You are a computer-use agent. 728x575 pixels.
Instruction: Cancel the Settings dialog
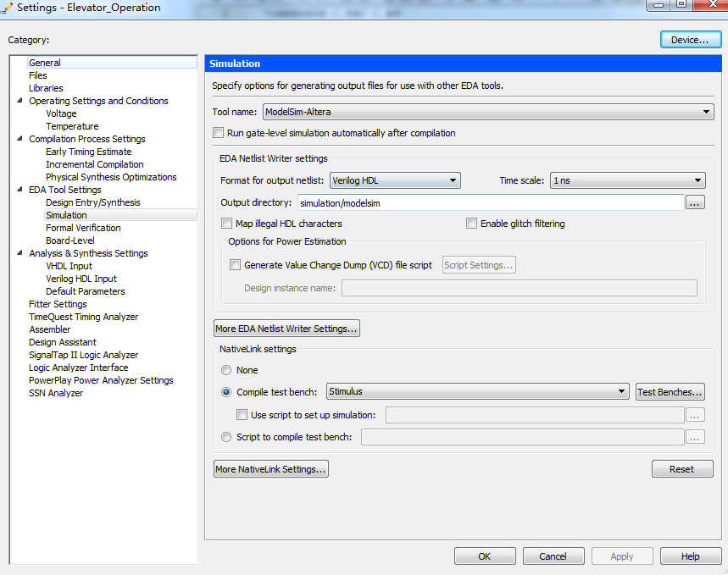(x=553, y=556)
